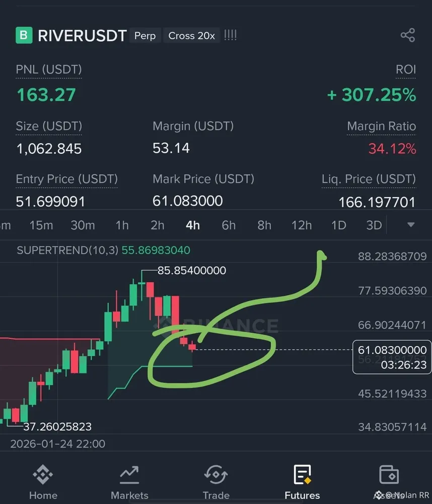This screenshot has width=432, height=504.
Task: Switch chart to 12h interval
Action: pyautogui.click(x=301, y=225)
